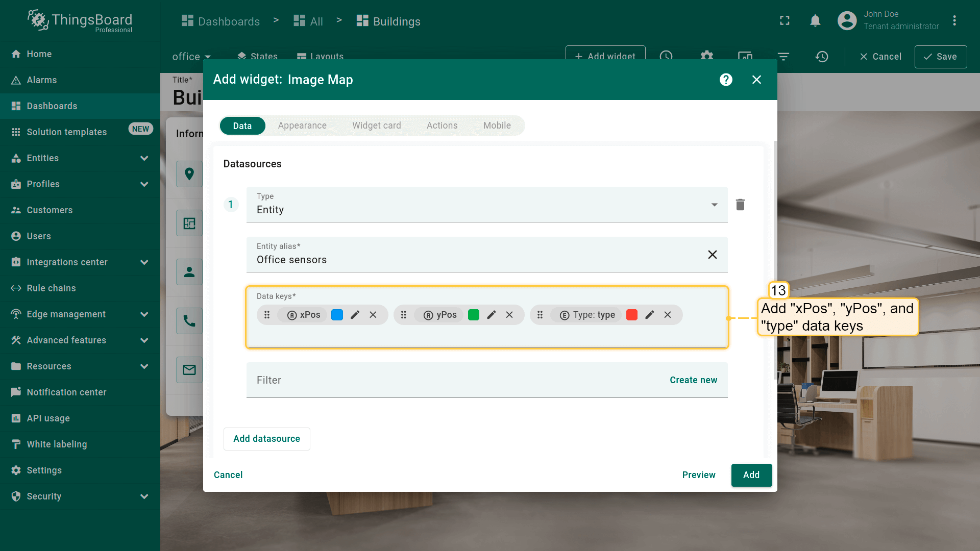Expand Security sidebar section
Image resolution: width=980 pixels, height=551 pixels.
144,496
